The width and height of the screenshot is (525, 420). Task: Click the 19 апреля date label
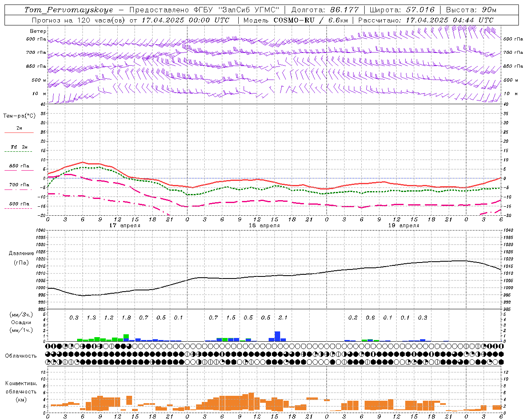point(404,226)
